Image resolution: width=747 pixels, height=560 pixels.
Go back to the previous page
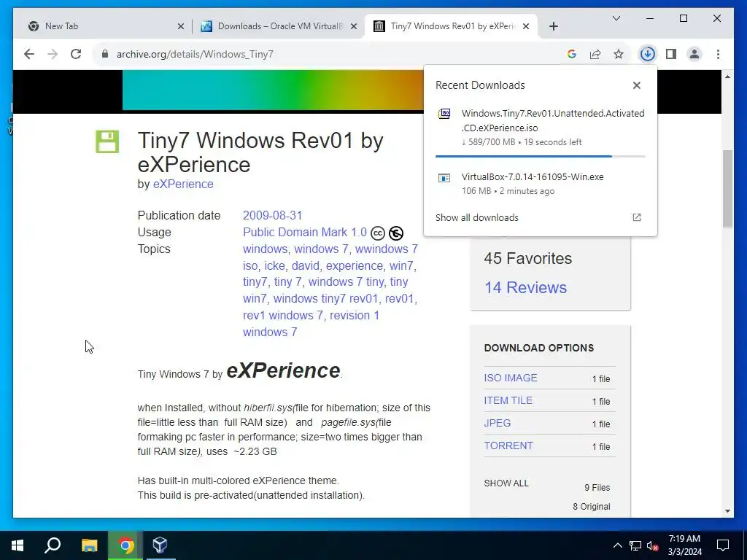coord(29,54)
